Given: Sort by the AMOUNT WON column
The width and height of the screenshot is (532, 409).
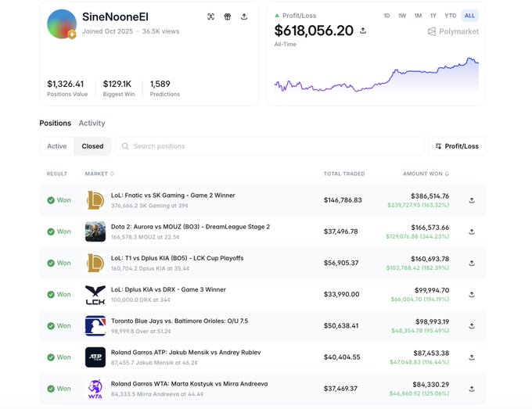Looking at the screenshot, I should tap(426, 174).
